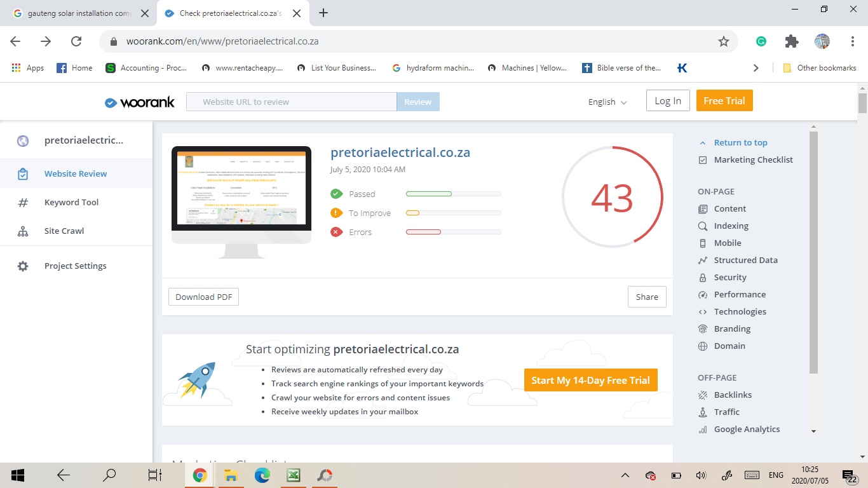
Task: Expand hidden bookmarks chevron
Action: point(756,68)
